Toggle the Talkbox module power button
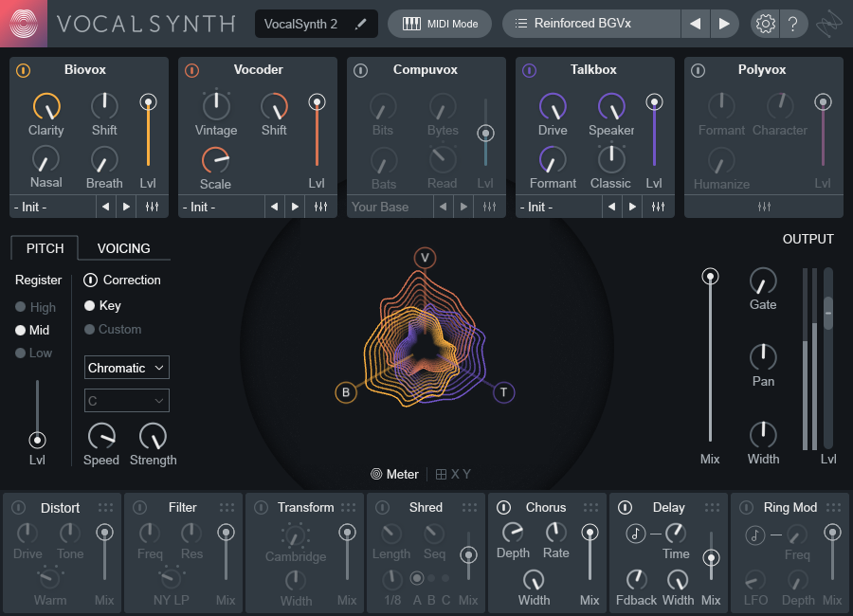Image resolution: width=853 pixels, height=616 pixels. [529, 70]
